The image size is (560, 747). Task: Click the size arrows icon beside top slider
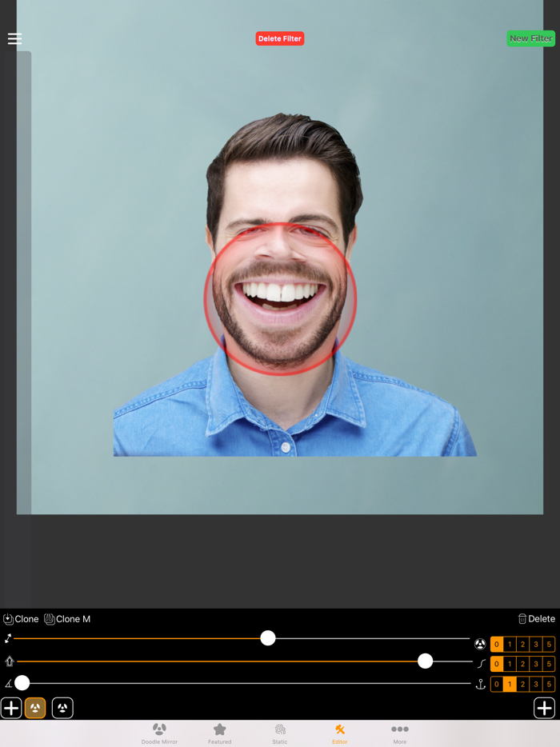(8, 638)
